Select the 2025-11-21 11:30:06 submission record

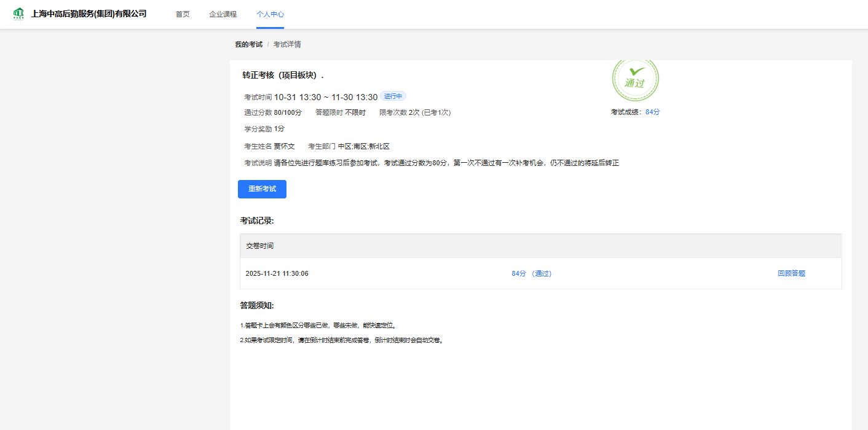click(x=277, y=273)
